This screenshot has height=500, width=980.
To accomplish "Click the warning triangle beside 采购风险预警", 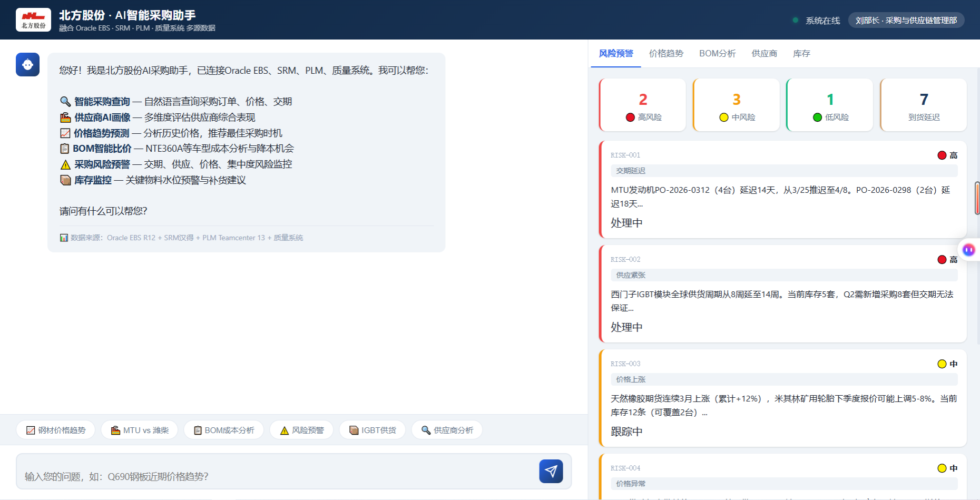I will click(65, 164).
